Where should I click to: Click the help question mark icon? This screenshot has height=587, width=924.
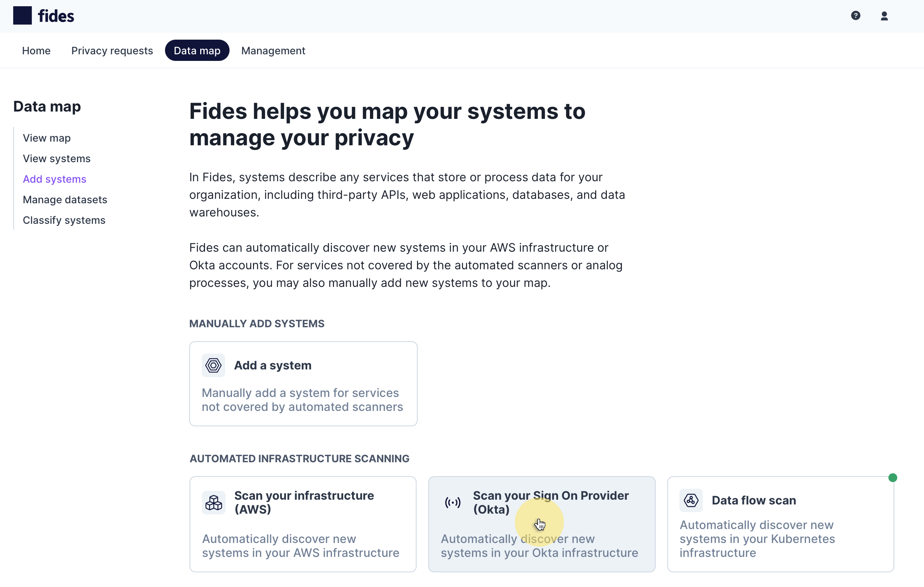pyautogui.click(x=855, y=15)
